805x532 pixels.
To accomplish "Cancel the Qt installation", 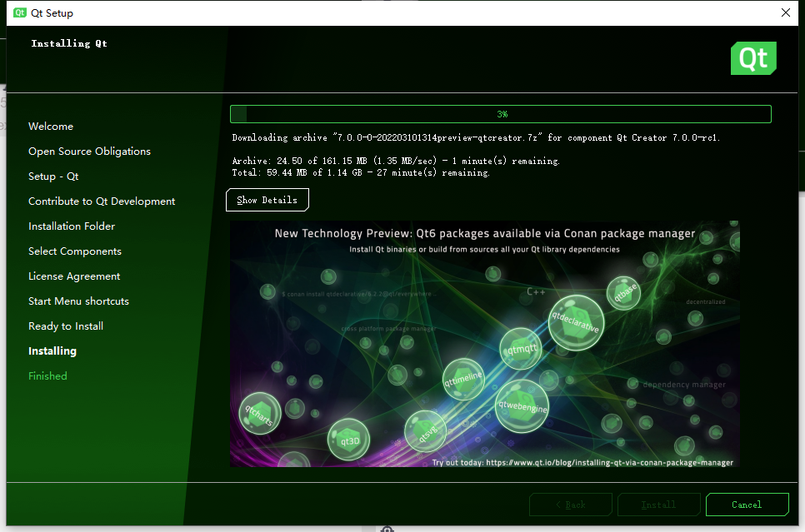I will pyautogui.click(x=747, y=505).
